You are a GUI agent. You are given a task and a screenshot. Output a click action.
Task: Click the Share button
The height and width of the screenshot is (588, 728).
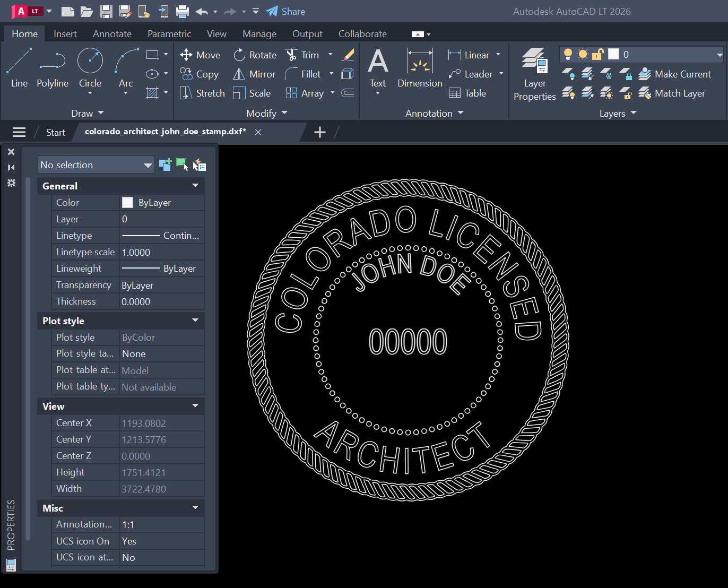(x=285, y=11)
